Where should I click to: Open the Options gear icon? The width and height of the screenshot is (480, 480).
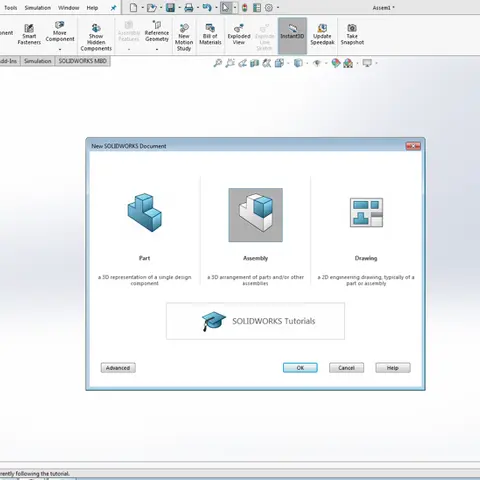point(269,7)
